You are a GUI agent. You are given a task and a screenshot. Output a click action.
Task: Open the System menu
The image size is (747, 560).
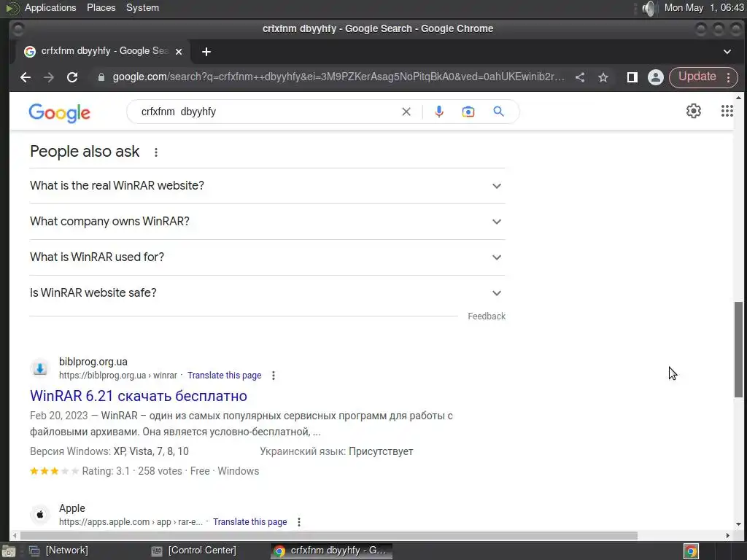pyautogui.click(x=142, y=7)
